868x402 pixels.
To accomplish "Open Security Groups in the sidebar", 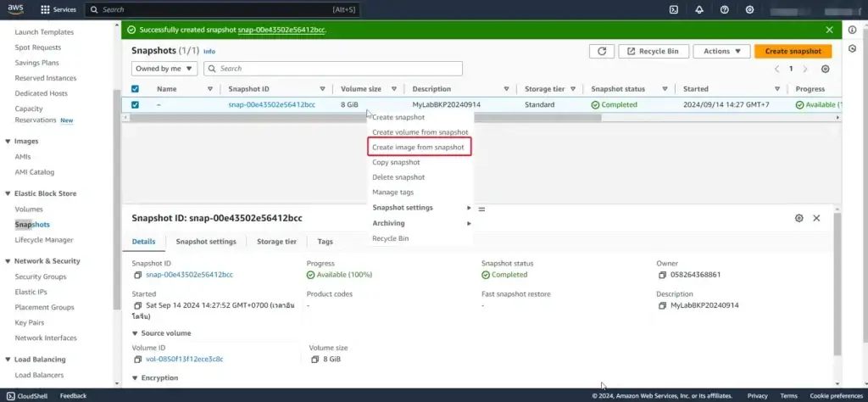I will (x=41, y=276).
